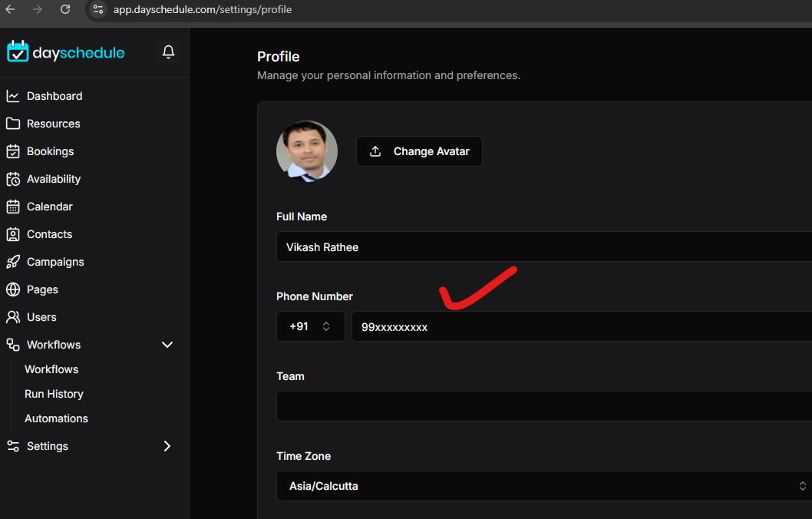Click the Team label
The width and height of the screenshot is (812, 519).
click(290, 376)
